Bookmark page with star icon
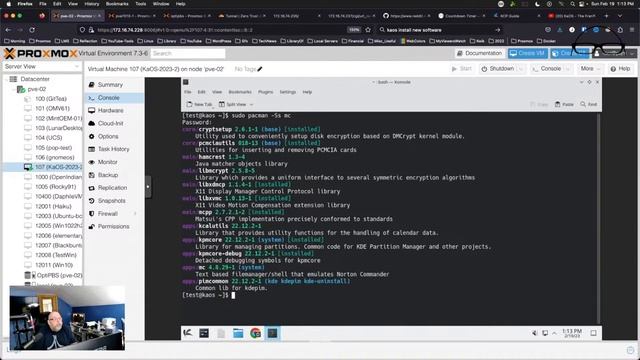Image resolution: width=640 pixels, height=360 pixels. tap(368, 30)
